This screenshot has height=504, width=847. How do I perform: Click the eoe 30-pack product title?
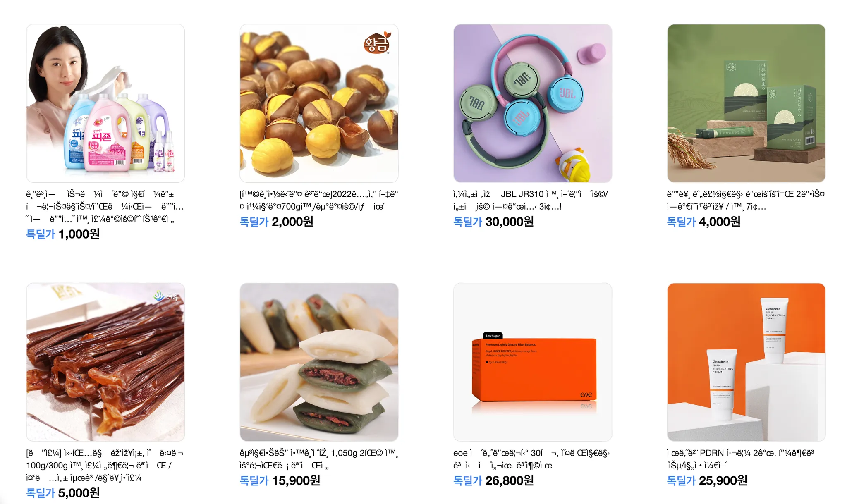[x=531, y=459]
